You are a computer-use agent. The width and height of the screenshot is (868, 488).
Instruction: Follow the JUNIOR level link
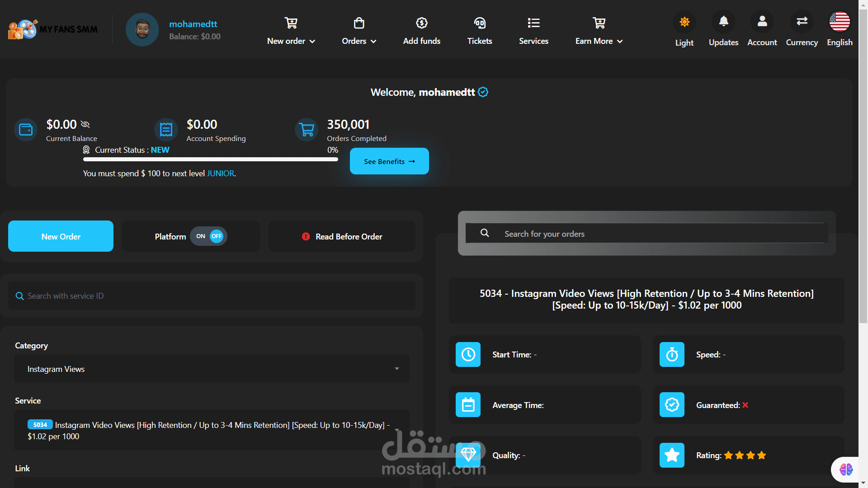pyautogui.click(x=221, y=174)
